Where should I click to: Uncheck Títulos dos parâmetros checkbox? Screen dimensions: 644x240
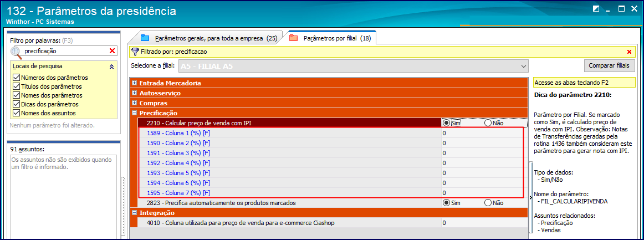[17, 86]
